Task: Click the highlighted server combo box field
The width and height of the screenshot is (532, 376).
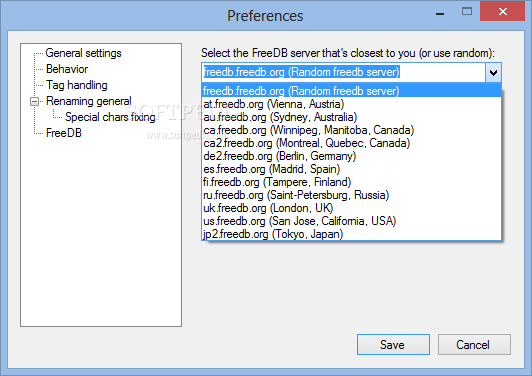Action: [343, 72]
